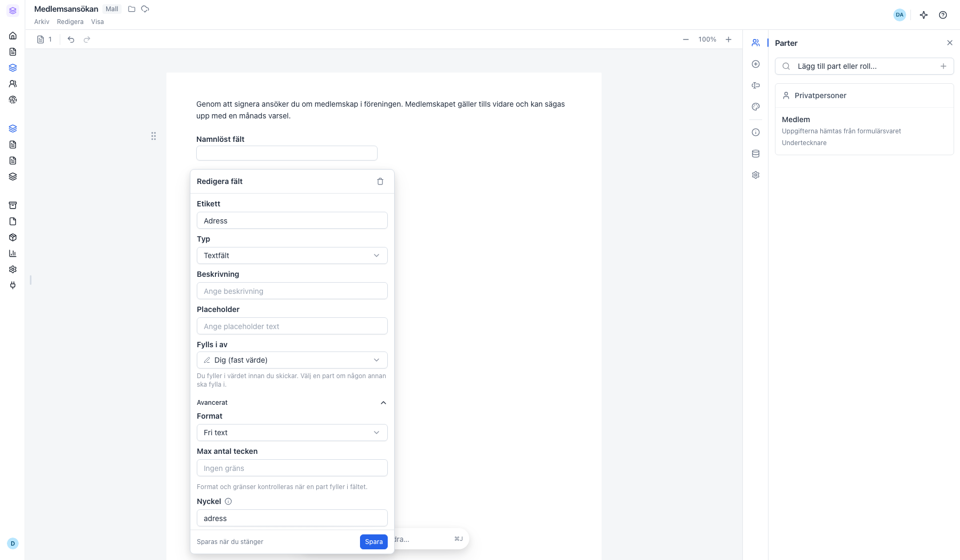The image size is (960, 560).
Task: Open the database icon in right rail
Action: [x=756, y=154]
